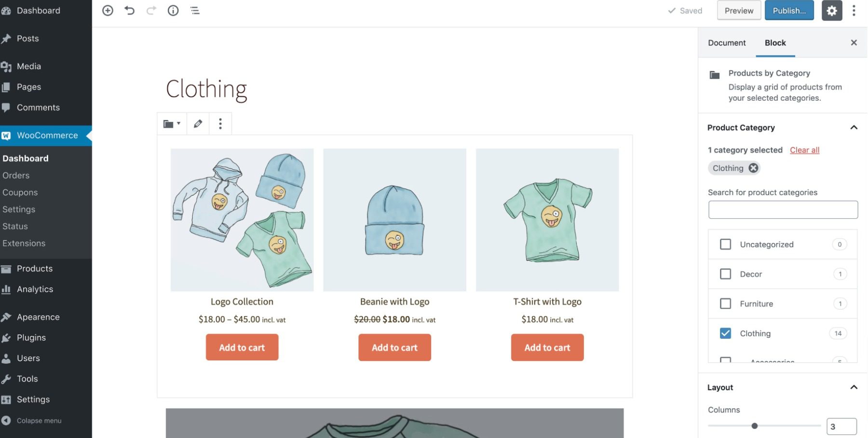
Task: Open the WooCommerce menu in the sidebar
Action: pyautogui.click(x=47, y=135)
